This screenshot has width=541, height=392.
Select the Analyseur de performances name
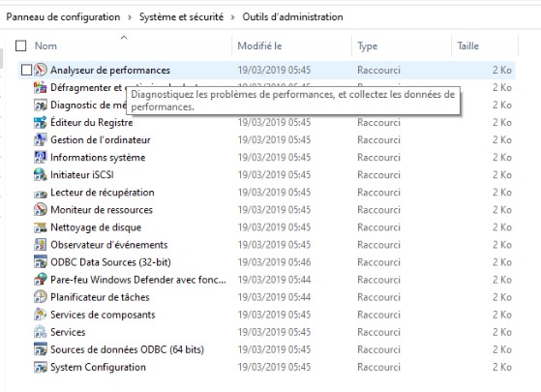pos(110,70)
